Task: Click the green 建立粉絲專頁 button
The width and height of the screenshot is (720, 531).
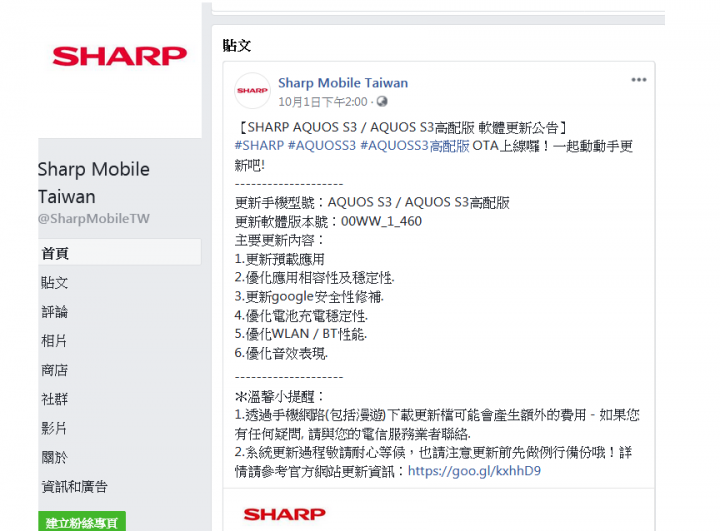Action: pos(82,522)
